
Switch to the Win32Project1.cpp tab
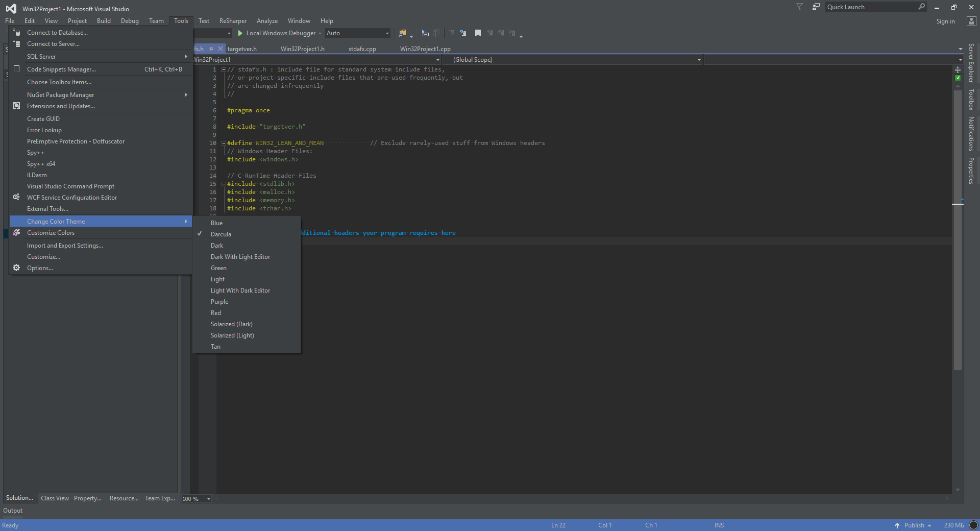pyautogui.click(x=425, y=49)
